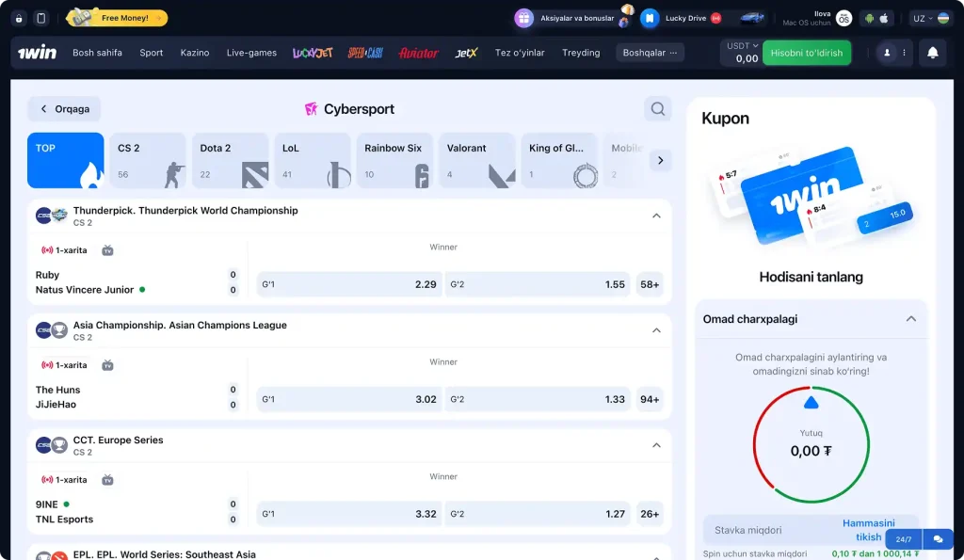Open Tez o'yinlar menu item
The height and width of the screenshot is (560, 964).
pyautogui.click(x=520, y=53)
